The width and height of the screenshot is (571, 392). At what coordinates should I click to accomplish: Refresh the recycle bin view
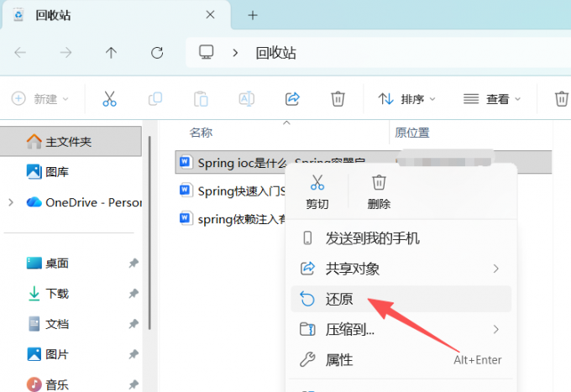coord(157,53)
